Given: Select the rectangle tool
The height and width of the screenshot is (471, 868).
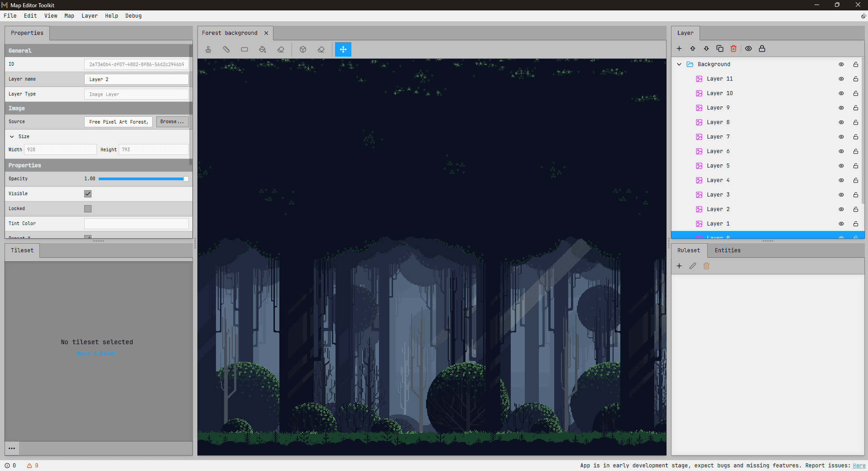Looking at the screenshot, I should pyautogui.click(x=245, y=49).
